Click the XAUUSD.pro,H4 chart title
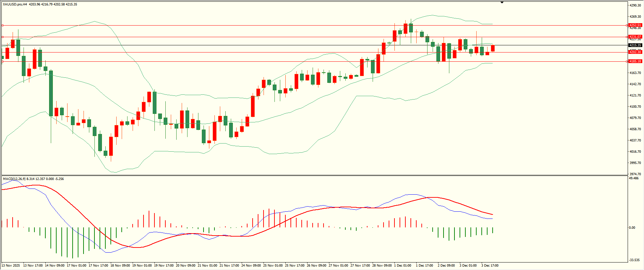 click(15, 4)
